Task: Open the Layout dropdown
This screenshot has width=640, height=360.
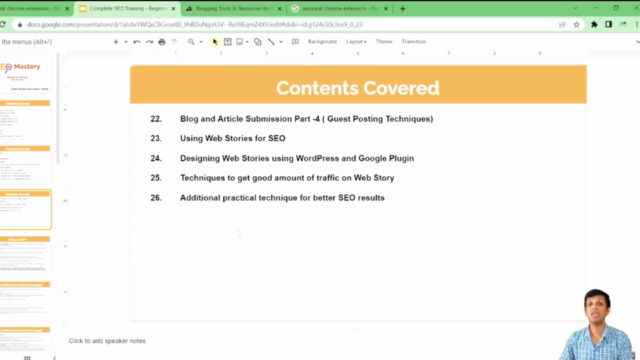Action: click(356, 42)
